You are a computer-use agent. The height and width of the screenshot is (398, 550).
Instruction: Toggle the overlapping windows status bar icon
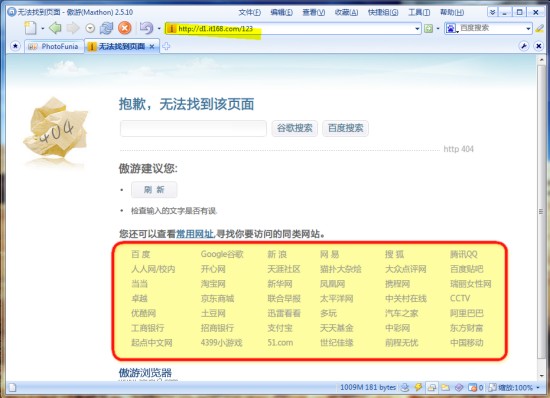click(x=432, y=387)
